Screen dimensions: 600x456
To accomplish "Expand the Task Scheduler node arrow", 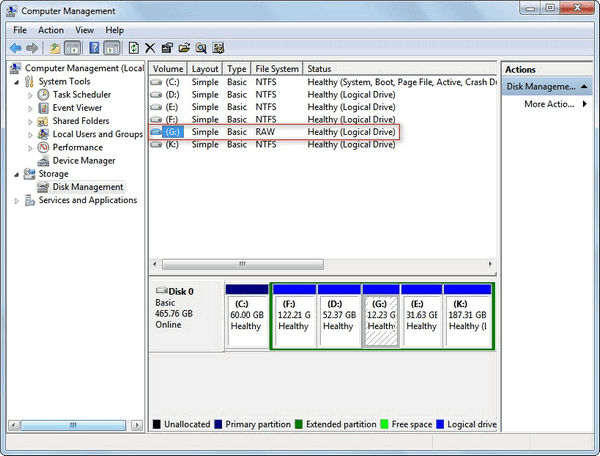I will tap(30, 95).
